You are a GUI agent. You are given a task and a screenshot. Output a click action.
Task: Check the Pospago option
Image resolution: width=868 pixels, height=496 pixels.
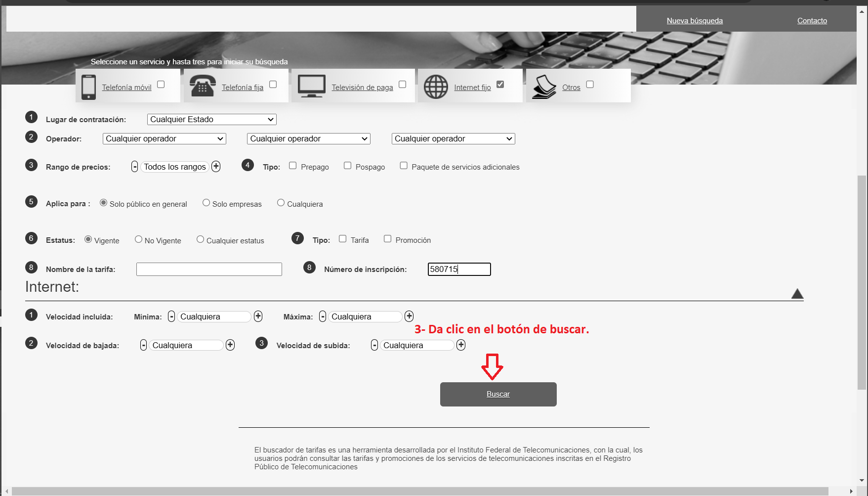347,165
